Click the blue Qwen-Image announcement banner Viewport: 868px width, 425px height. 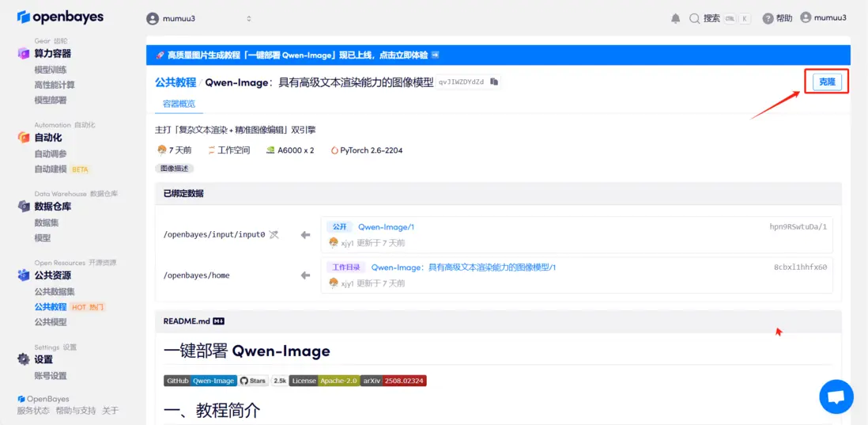click(x=498, y=55)
